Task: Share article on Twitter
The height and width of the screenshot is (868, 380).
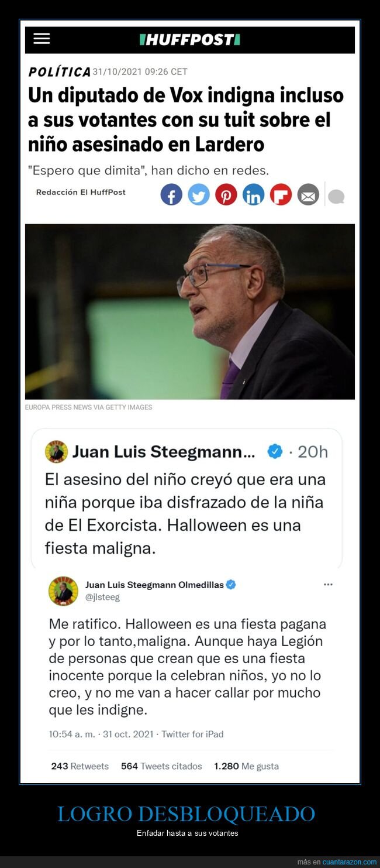Action: click(199, 194)
